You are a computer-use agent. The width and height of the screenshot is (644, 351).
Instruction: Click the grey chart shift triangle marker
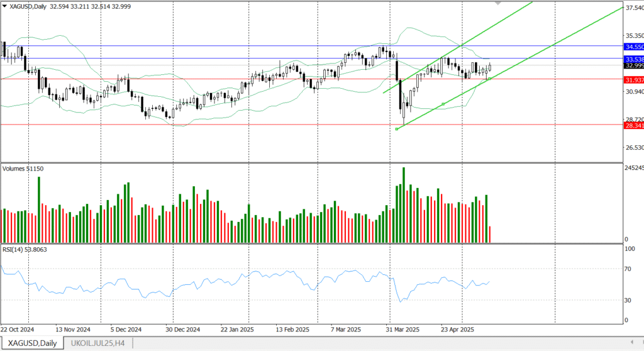click(499, 3)
